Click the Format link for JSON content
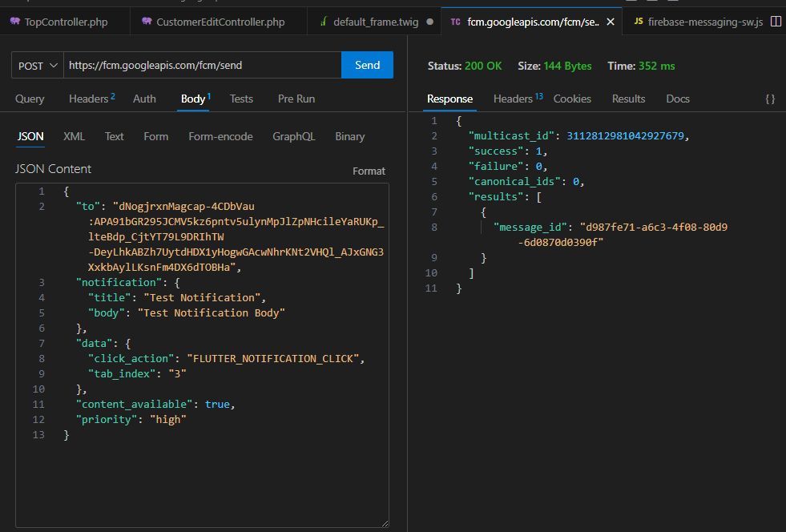Screen dimensions: 786x532 (x=369, y=171)
